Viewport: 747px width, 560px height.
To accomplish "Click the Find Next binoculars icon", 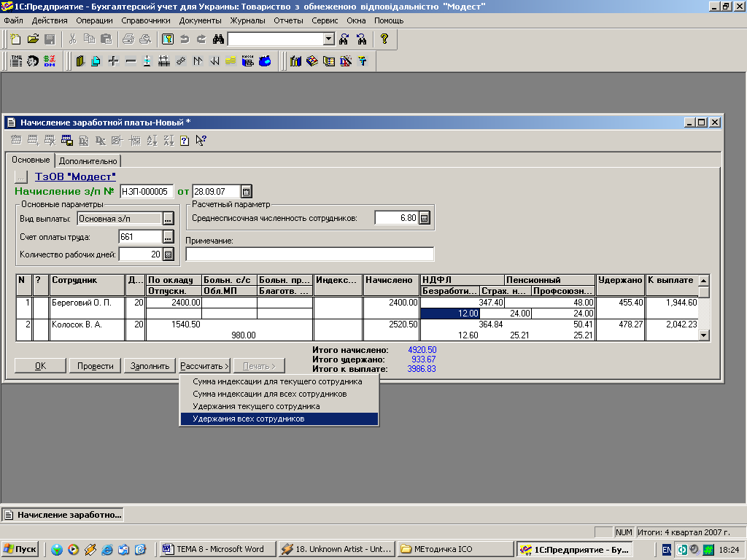I will pos(344,39).
